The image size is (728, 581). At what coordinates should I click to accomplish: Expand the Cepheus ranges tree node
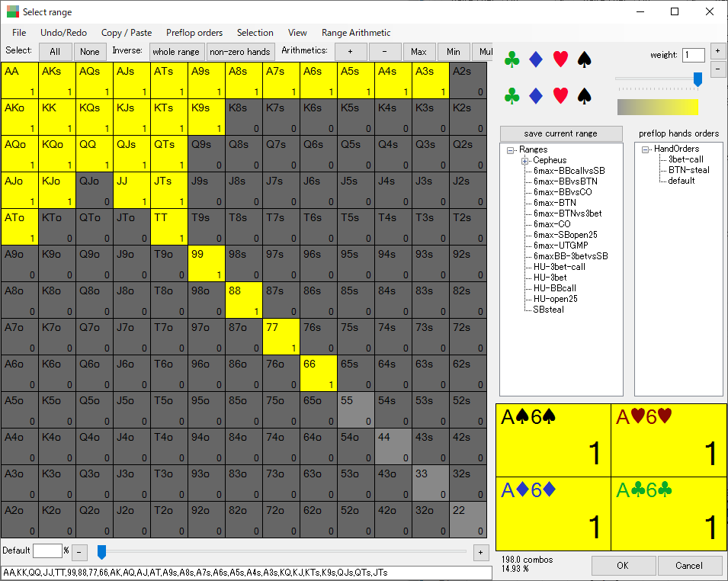point(525,161)
